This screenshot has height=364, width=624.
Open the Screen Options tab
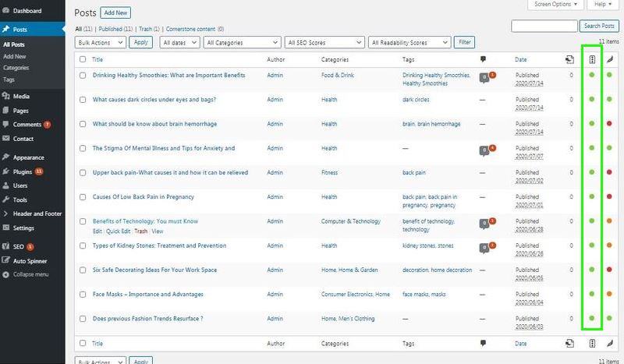556,5
